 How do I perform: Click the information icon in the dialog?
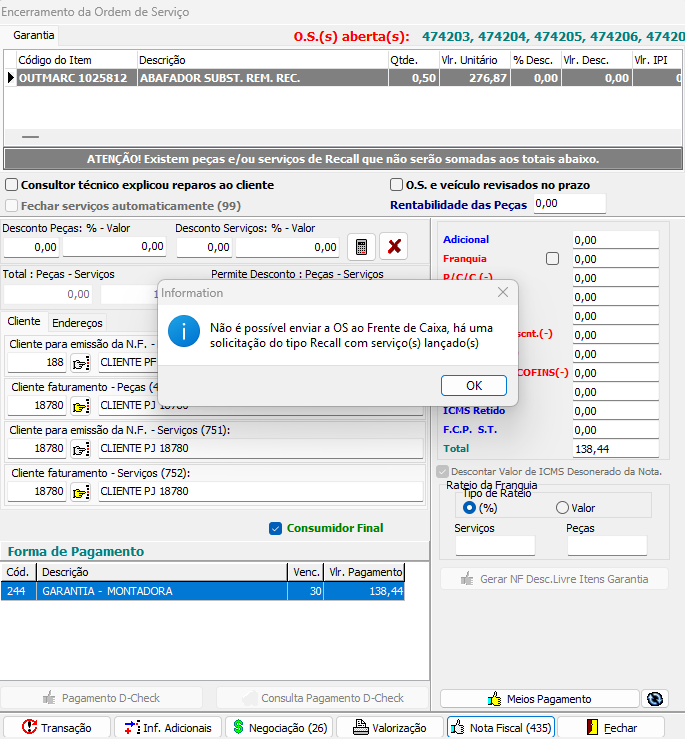click(184, 331)
